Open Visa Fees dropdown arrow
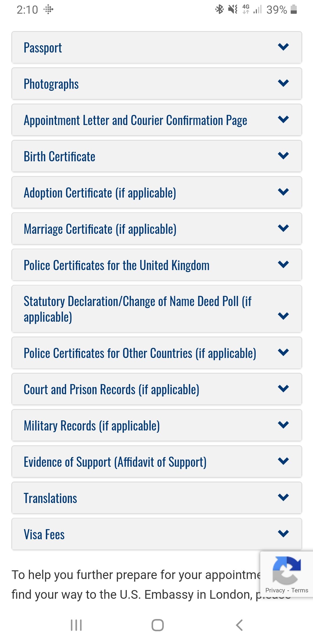This screenshot has height=644, width=313. [283, 533]
